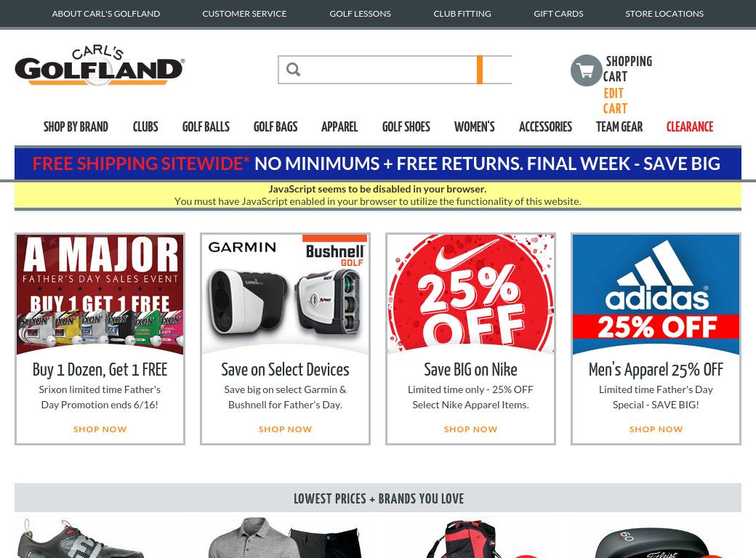The height and width of the screenshot is (558, 756).
Task: Open the adidas 25% OFF image
Action: tap(656, 294)
